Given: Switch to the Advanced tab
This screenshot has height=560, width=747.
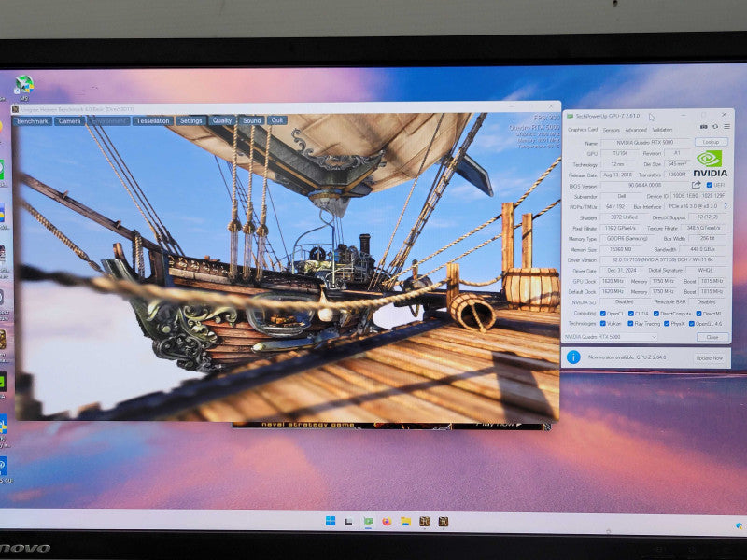Looking at the screenshot, I should [636, 130].
